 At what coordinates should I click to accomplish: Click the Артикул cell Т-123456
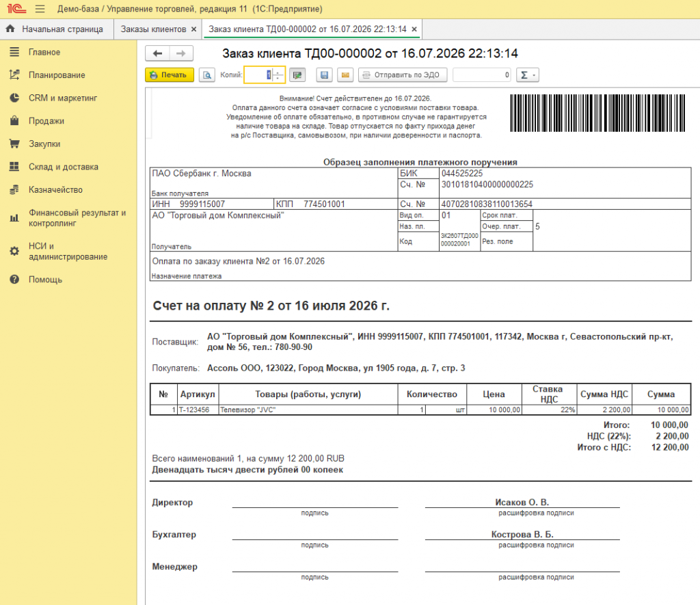coord(198,409)
